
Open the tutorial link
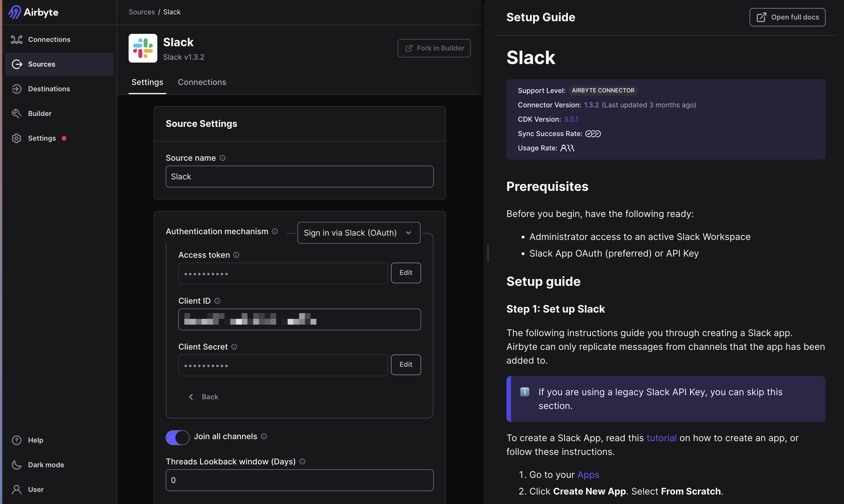point(661,438)
